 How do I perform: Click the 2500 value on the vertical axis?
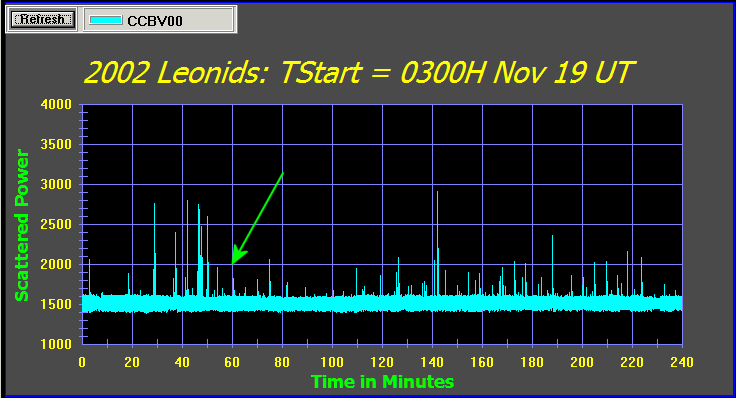click(x=56, y=224)
